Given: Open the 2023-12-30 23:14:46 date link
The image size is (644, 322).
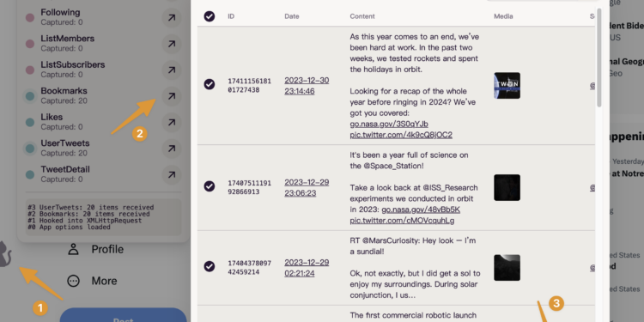Looking at the screenshot, I should [x=307, y=85].
